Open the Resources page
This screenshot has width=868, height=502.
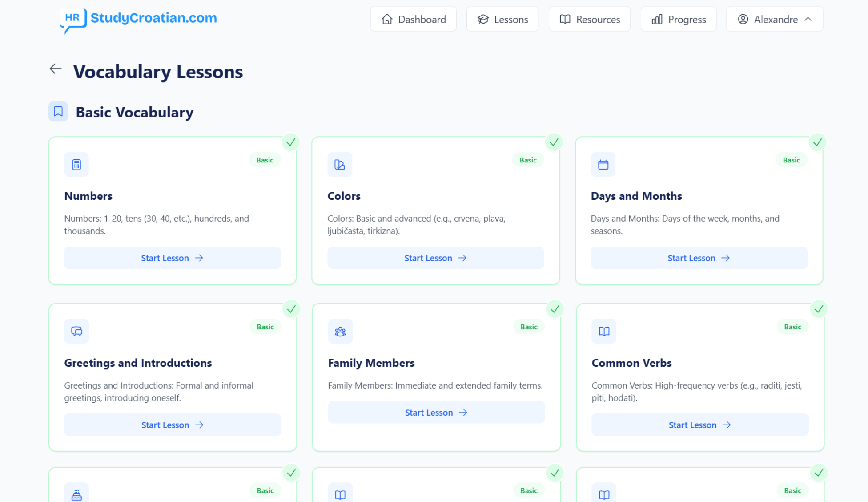(x=590, y=19)
